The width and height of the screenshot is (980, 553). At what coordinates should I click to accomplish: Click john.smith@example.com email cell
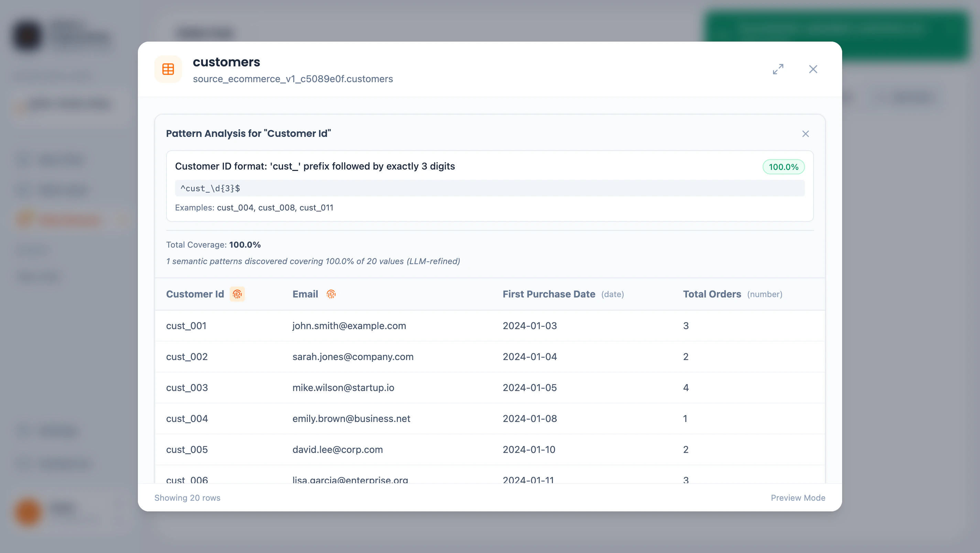[349, 326]
